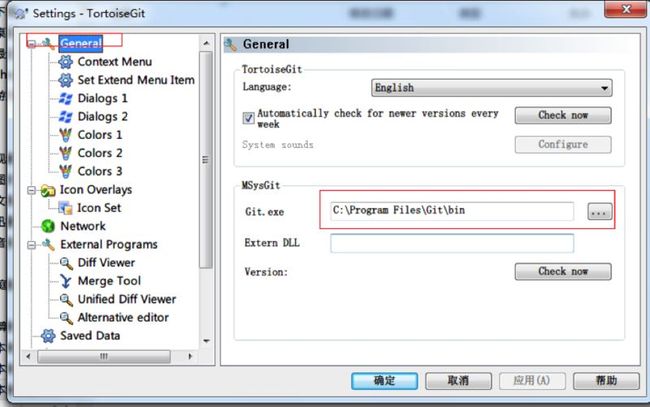650x407 pixels.
Task: Select General in settings tree
Action: pos(80,43)
